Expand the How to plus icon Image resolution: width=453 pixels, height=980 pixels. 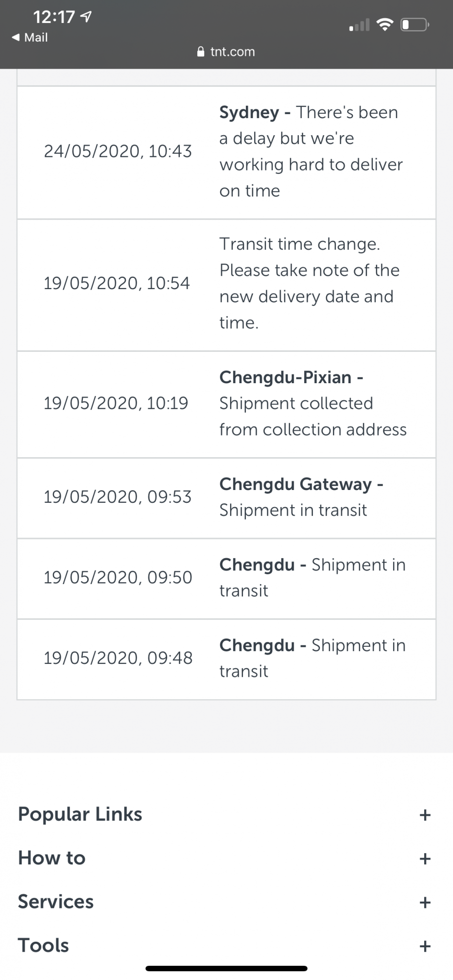tap(425, 858)
